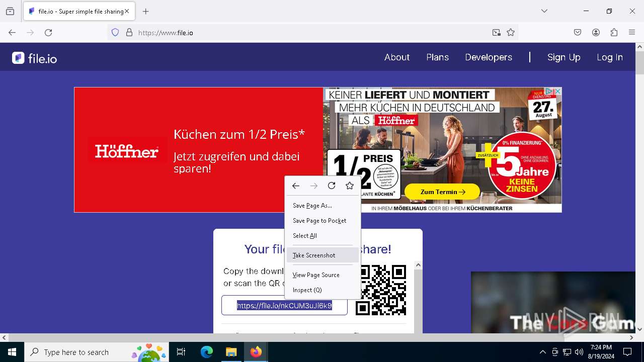The image size is (644, 362).
Task: Open the Developers page link
Action: click(x=489, y=57)
